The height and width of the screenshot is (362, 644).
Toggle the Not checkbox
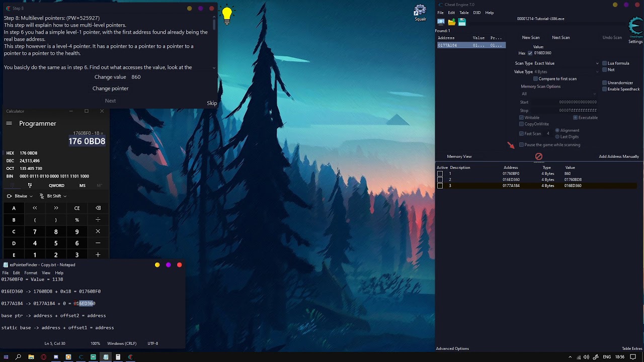[604, 70]
